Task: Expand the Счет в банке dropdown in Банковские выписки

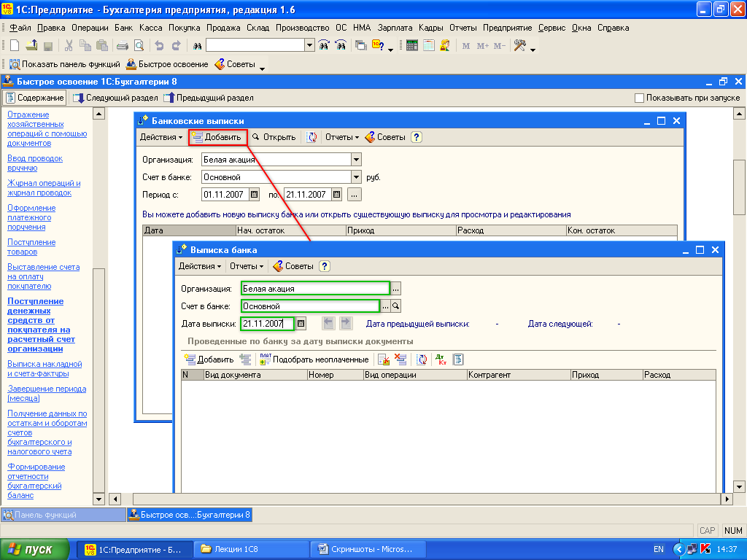Action: 356,177
